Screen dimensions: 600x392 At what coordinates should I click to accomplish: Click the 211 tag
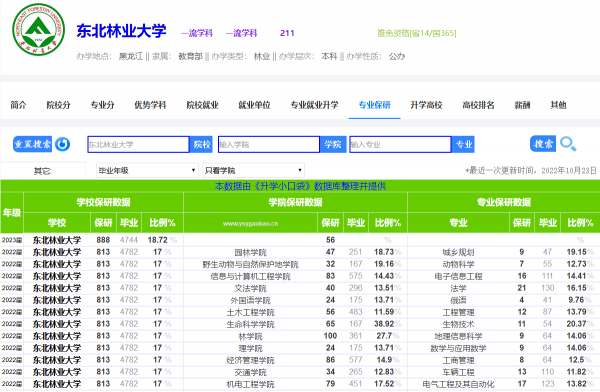click(287, 33)
